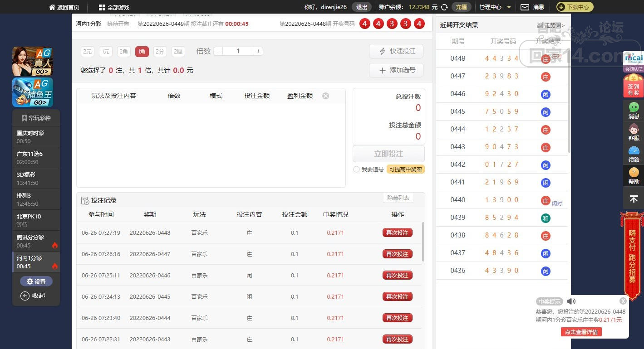Click the speaker icon in win notification
Viewport: 644px width, 349px height.
571,301
